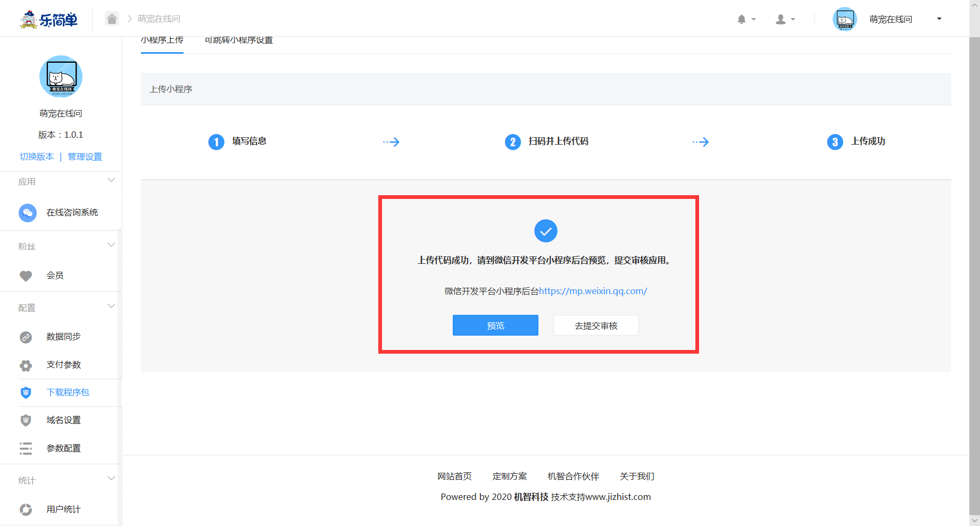
Task: Open the 定制方案 footer link
Action: [510, 476]
